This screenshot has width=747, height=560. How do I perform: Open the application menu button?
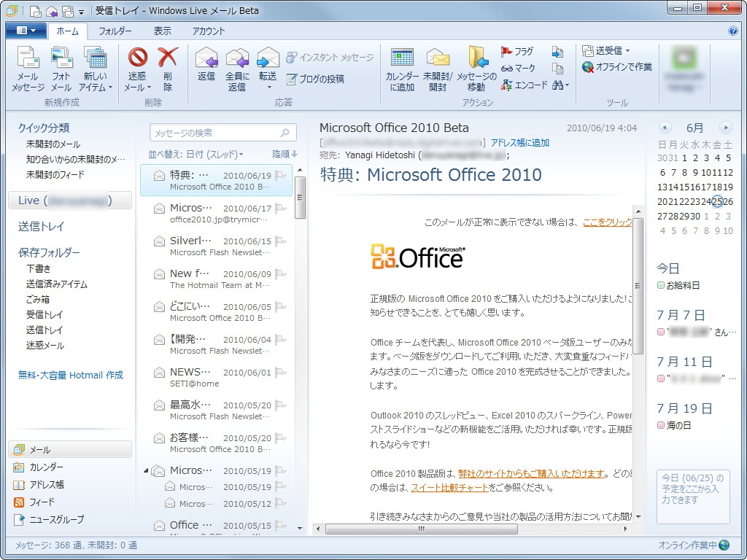click(26, 31)
